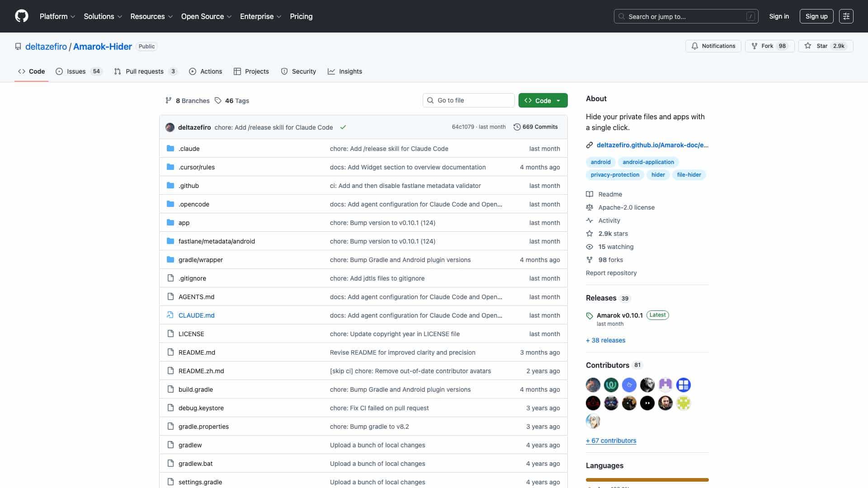Select the android-application topic tag
Image resolution: width=868 pixels, height=488 pixels.
(648, 162)
